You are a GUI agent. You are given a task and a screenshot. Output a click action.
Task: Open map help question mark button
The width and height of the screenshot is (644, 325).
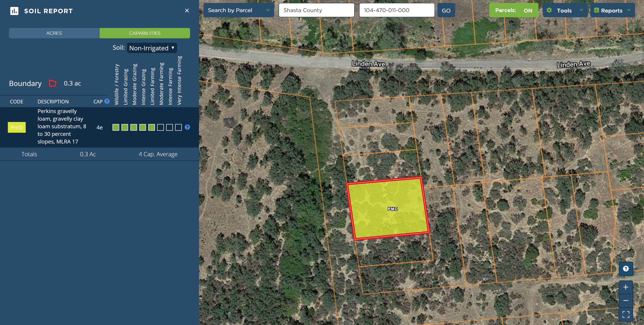click(625, 269)
